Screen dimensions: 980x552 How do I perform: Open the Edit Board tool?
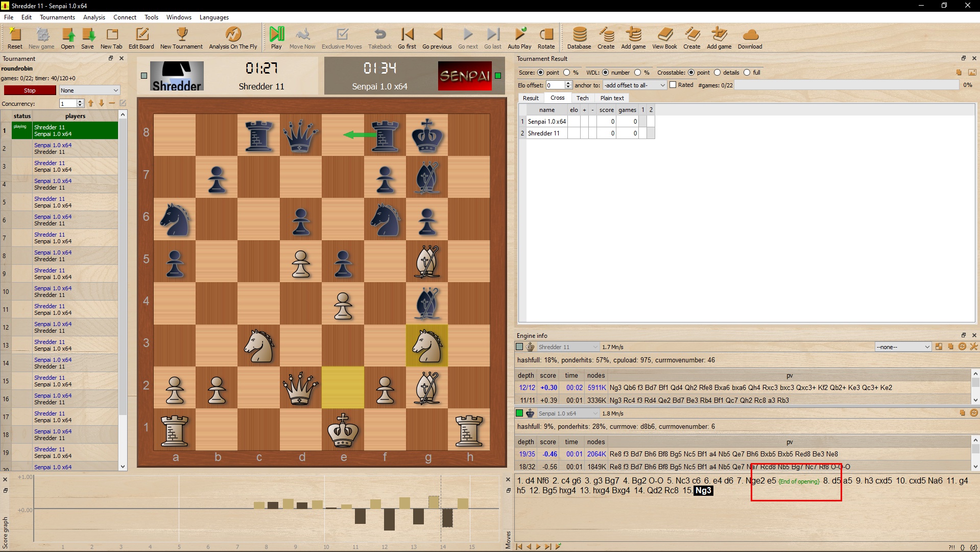141,38
